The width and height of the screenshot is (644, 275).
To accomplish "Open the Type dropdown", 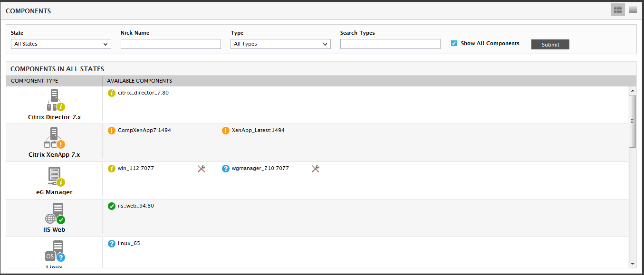I will tap(280, 44).
